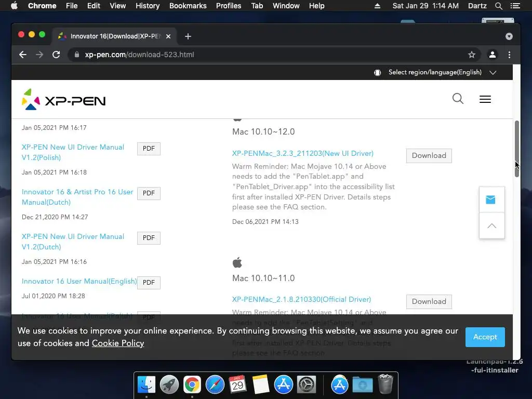Close the Innovator 16 tab
Image resolution: width=532 pixels, height=399 pixels.
[168, 36]
